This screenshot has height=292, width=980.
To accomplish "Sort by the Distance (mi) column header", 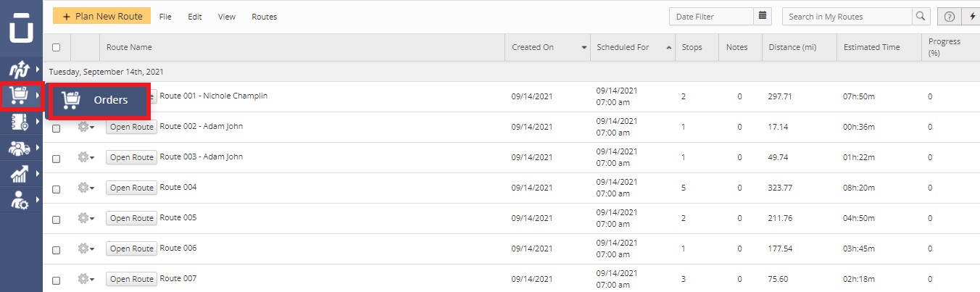I will pos(799,47).
